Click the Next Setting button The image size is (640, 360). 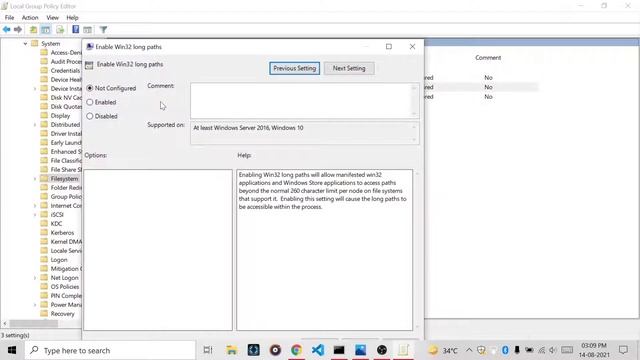(x=349, y=68)
